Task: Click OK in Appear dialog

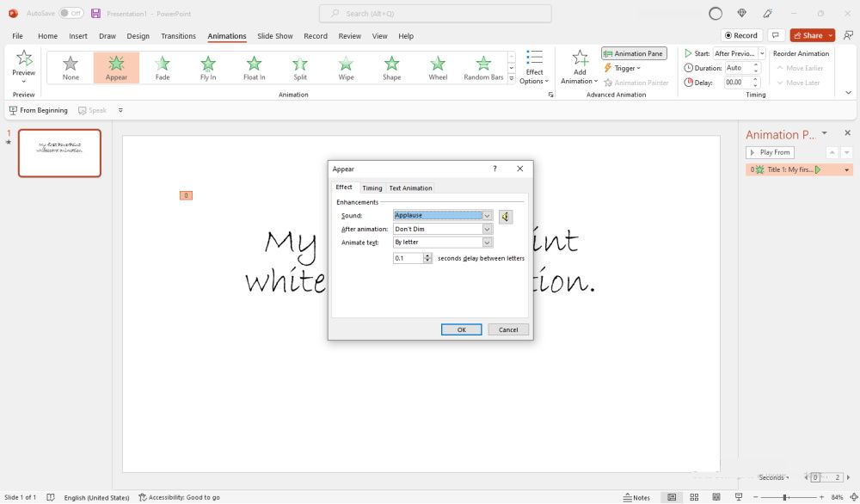Action: [x=461, y=329]
